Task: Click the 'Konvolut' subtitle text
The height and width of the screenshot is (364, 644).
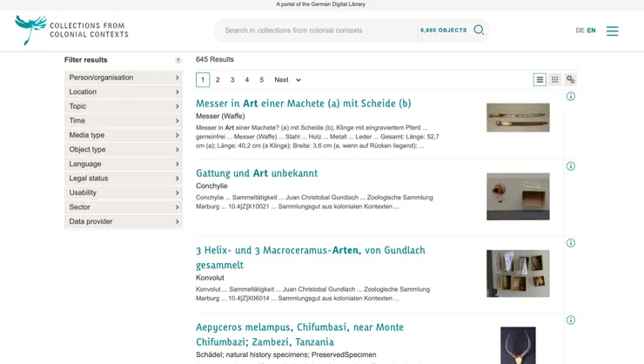Action: 210,278
